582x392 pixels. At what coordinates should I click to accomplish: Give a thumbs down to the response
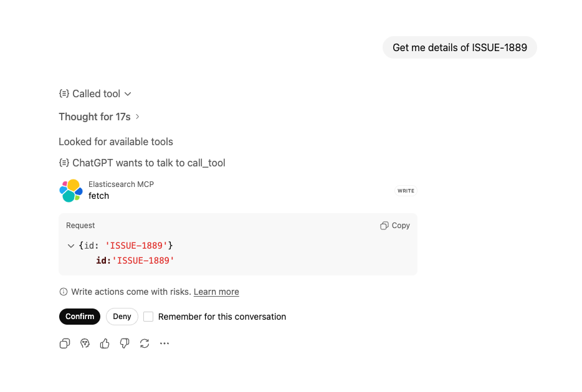pos(124,343)
